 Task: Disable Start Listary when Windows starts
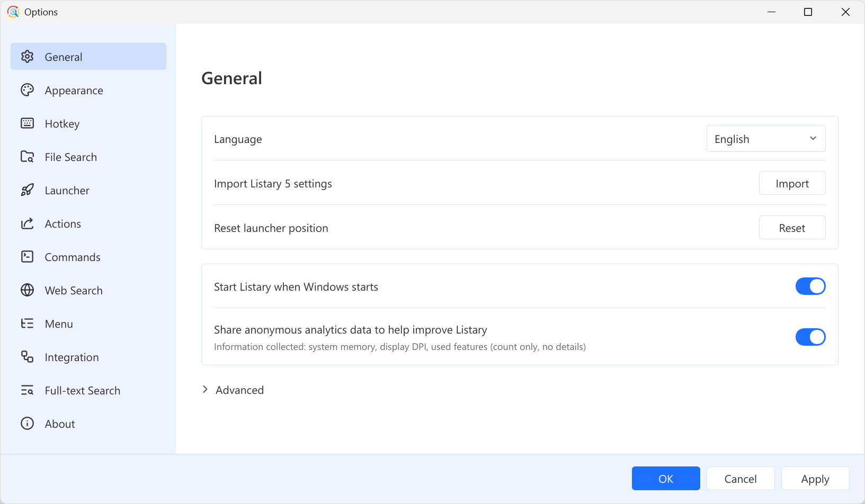tap(810, 286)
